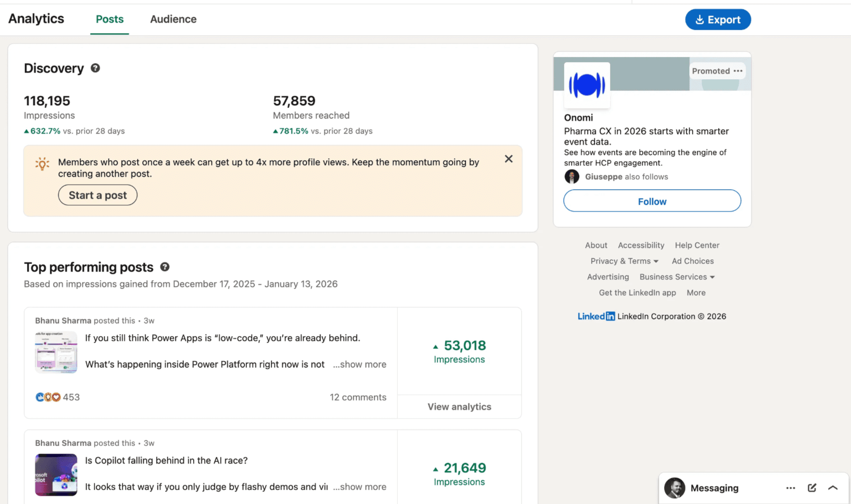851x504 pixels.
Task: Click the Onomi company logo
Action: pyautogui.click(x=587, y=85)
